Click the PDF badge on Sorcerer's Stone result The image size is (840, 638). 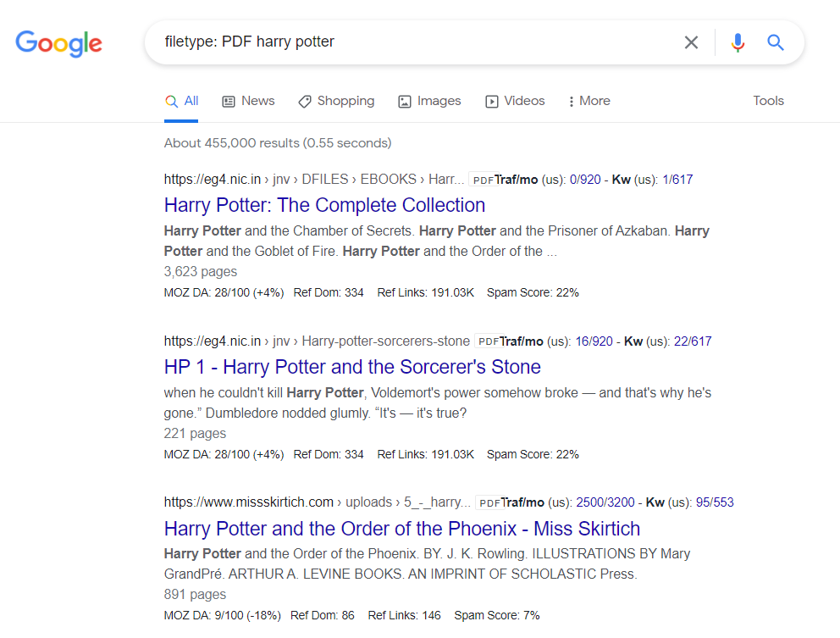(x=488, y=341)
